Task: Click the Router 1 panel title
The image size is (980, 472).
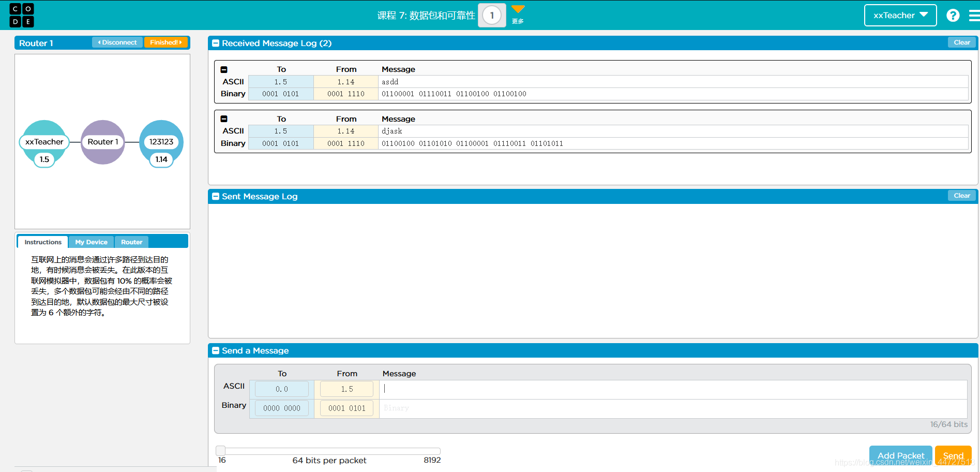Action: coord(36,43)
